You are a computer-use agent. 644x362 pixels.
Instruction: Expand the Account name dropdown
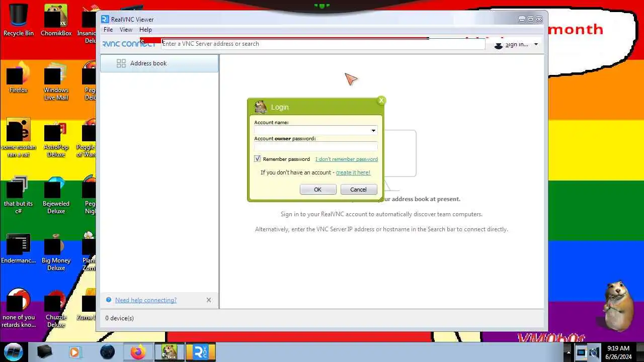[373, 131]
